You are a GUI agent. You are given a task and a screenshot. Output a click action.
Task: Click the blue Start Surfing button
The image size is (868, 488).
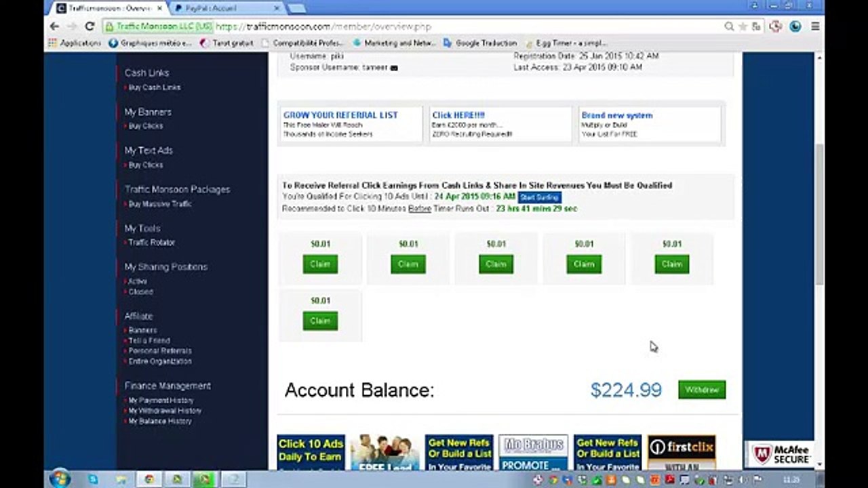[539, 197]
